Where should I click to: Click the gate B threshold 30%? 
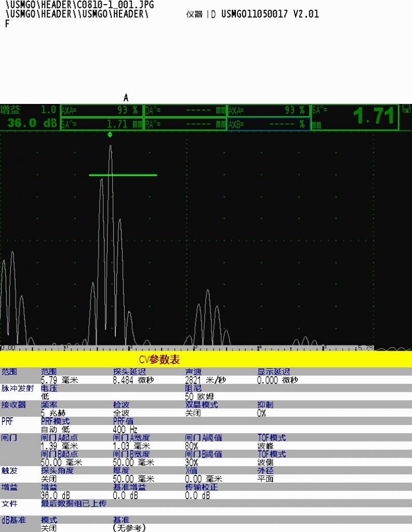[x=191, y=462]
